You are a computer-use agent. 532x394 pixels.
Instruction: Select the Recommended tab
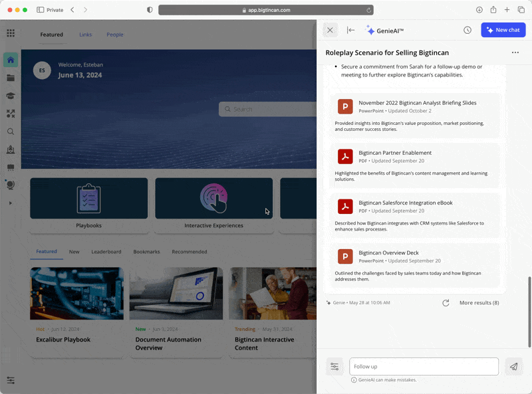pyautogui.click(x=190, y=252)
